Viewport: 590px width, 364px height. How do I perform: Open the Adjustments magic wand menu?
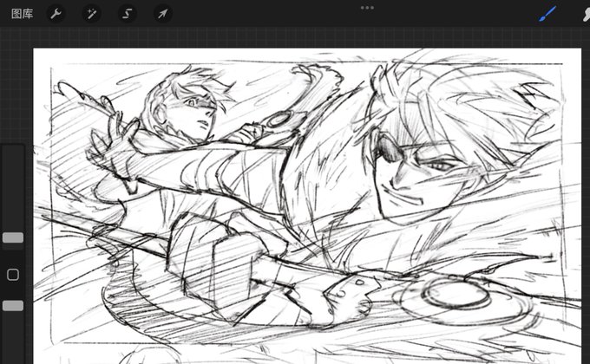click(x=91, y=14)
